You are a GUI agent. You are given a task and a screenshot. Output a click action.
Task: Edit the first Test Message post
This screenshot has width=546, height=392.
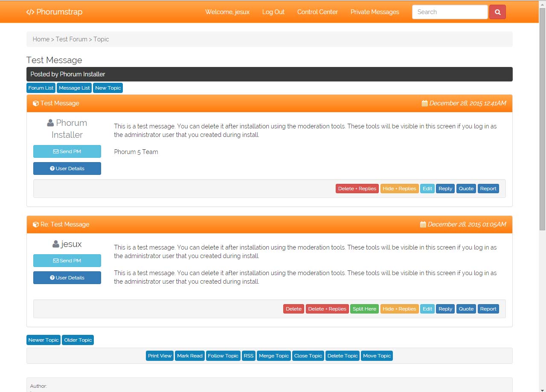point(427,189)
